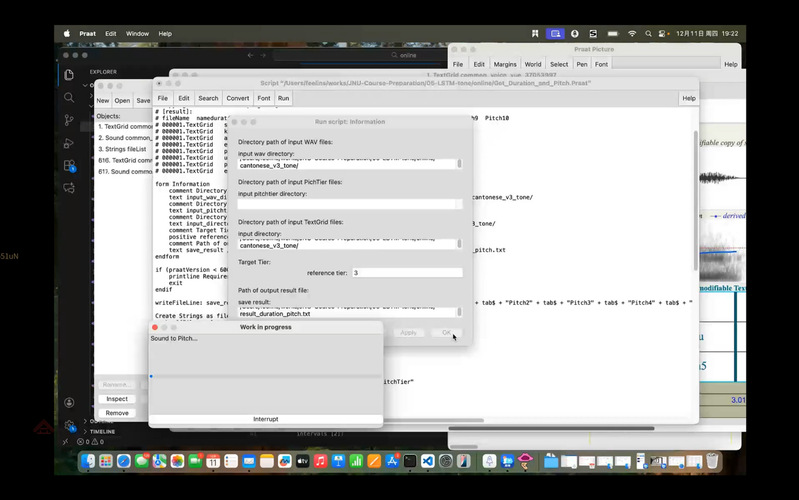Viewport: 799px width, 500px height.
Task: Open the Run and Debug icon
Action: point(69,144)
